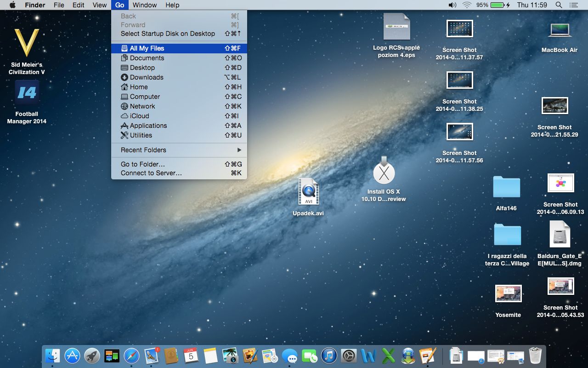
Task: Open Launchpad rocket icon in Dock
Action: [92, 356]
